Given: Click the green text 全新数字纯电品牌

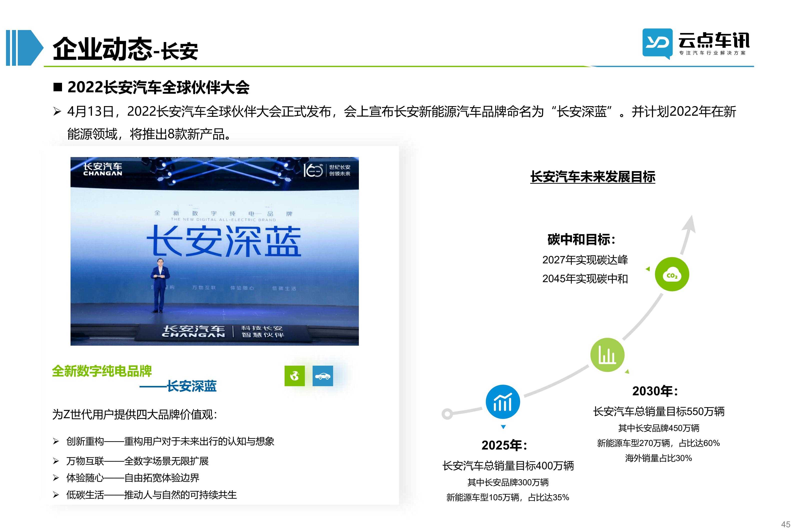Looking at the screenshot, I should tap(102, 371).
